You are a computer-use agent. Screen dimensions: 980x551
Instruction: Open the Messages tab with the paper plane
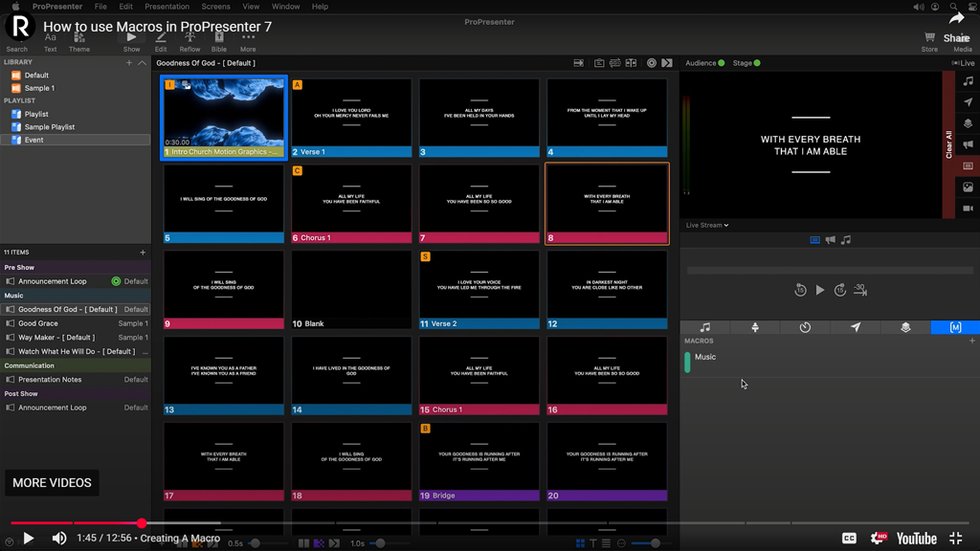855,327
